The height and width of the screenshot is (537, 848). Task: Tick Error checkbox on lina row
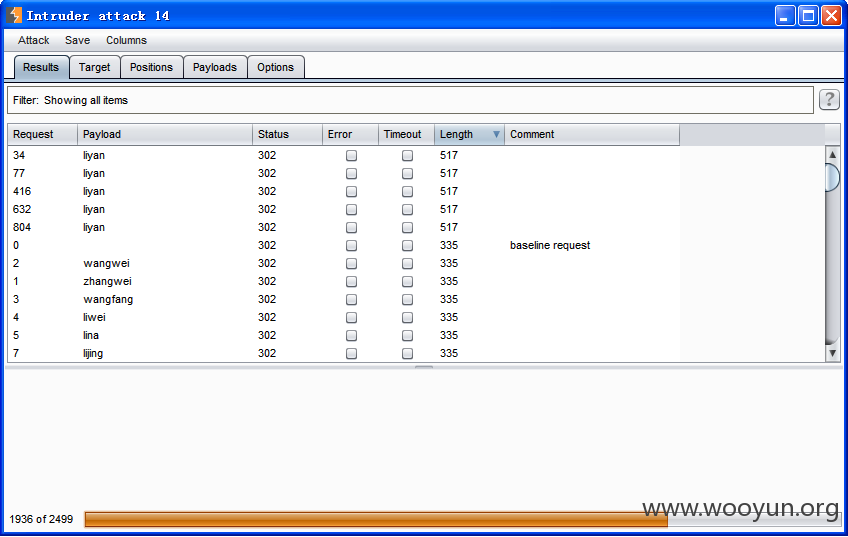coord(351,335)
